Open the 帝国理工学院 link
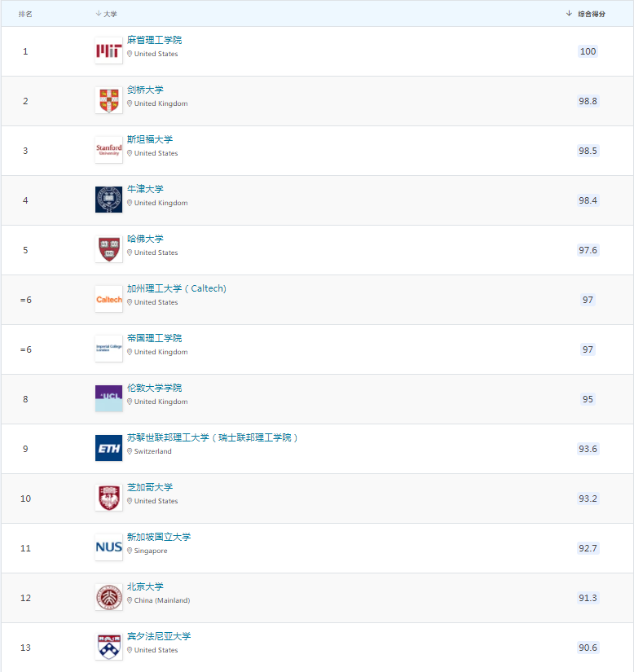This screenshot has height=672, width=634. coord(154,339)
